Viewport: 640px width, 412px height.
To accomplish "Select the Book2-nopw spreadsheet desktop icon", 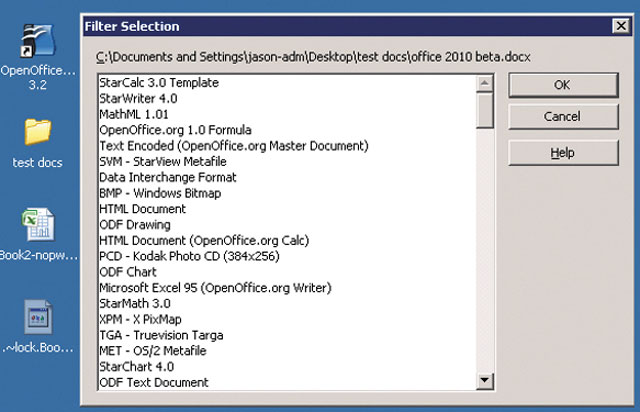I will click(x=38, y=225).
